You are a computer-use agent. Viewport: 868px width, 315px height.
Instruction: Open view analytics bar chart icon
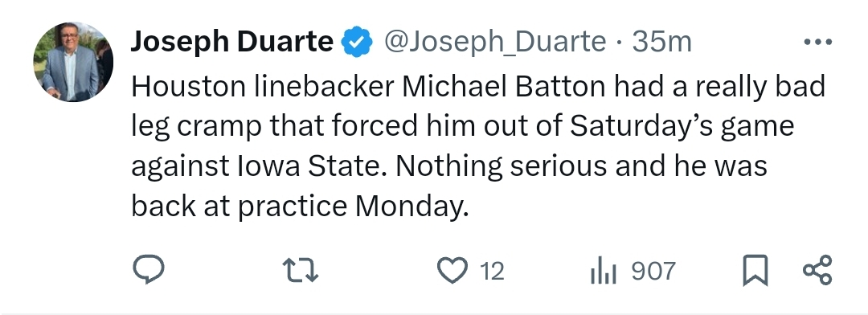point(604,272)
